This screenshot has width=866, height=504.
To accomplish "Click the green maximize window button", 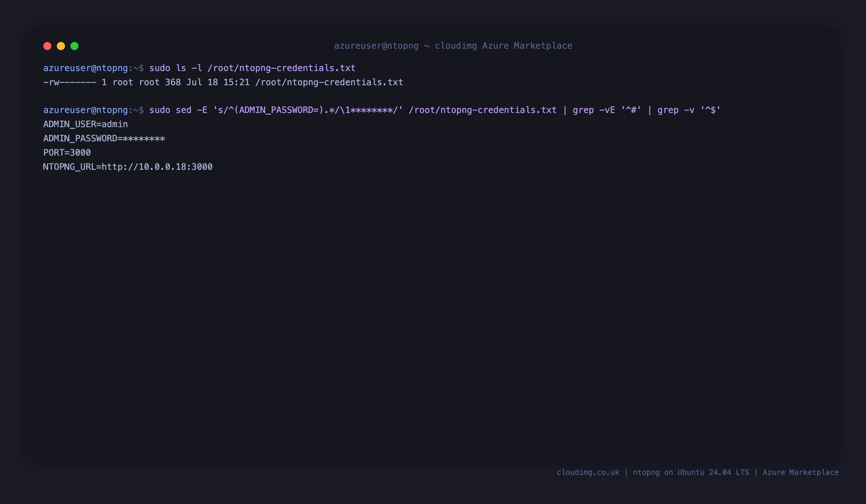I will 74,46.
